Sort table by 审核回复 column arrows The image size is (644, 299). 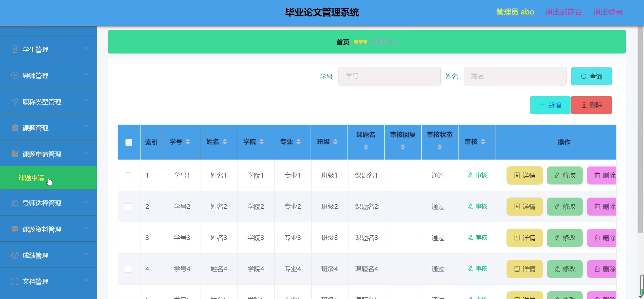pos(403,147)
